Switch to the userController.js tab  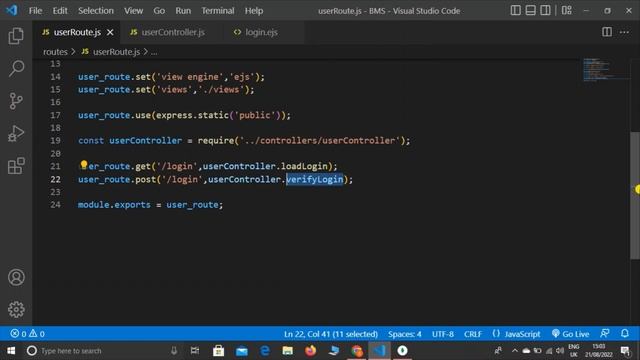point(171,32)
